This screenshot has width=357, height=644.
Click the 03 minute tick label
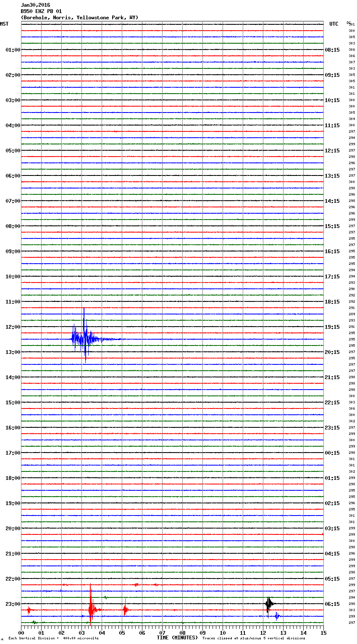(x=82, y=633)
